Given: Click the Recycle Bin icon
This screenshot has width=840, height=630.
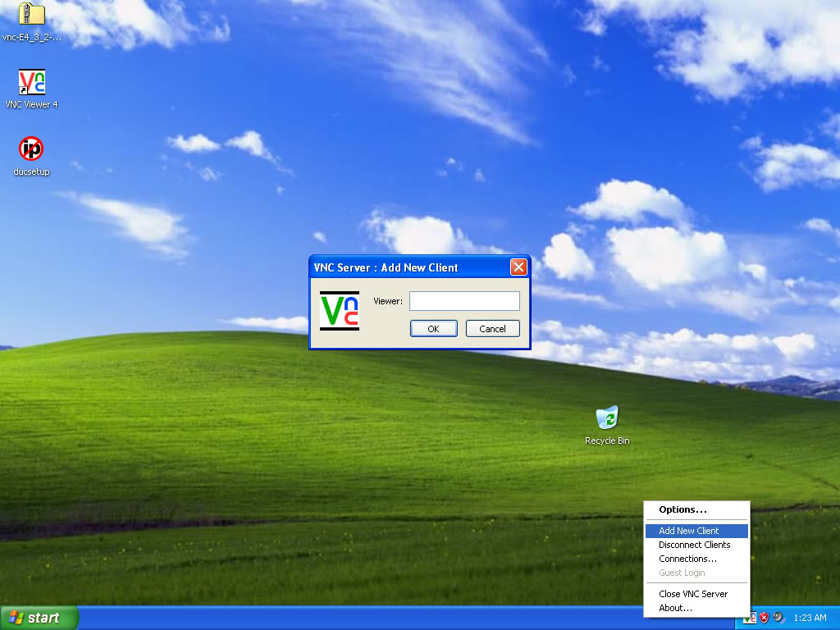Looking at the screenshot, I should pyautogui.click(x=607, y=418).
